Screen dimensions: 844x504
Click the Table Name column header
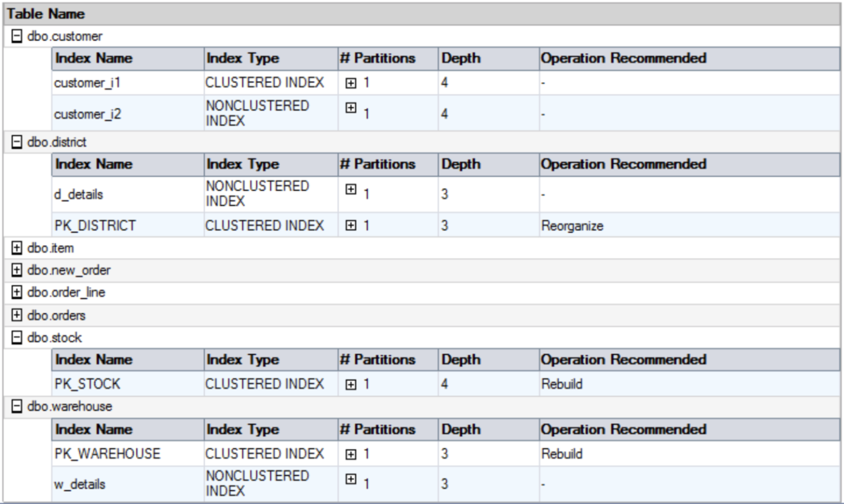point(422,13)
